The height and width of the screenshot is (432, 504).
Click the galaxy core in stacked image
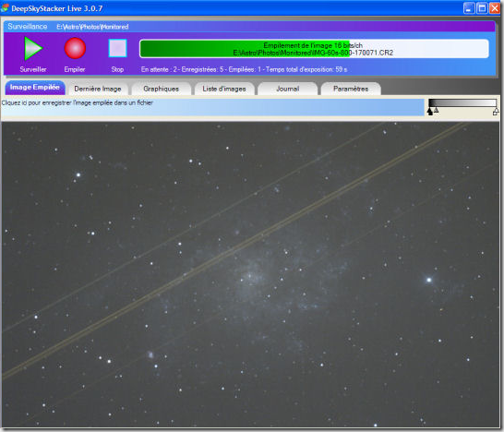249,276
